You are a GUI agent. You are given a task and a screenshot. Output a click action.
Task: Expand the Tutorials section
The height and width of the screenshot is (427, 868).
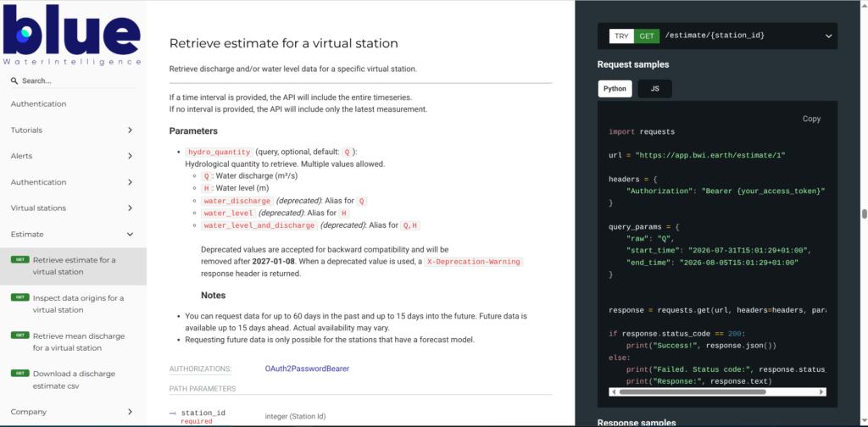click(73, 130)
